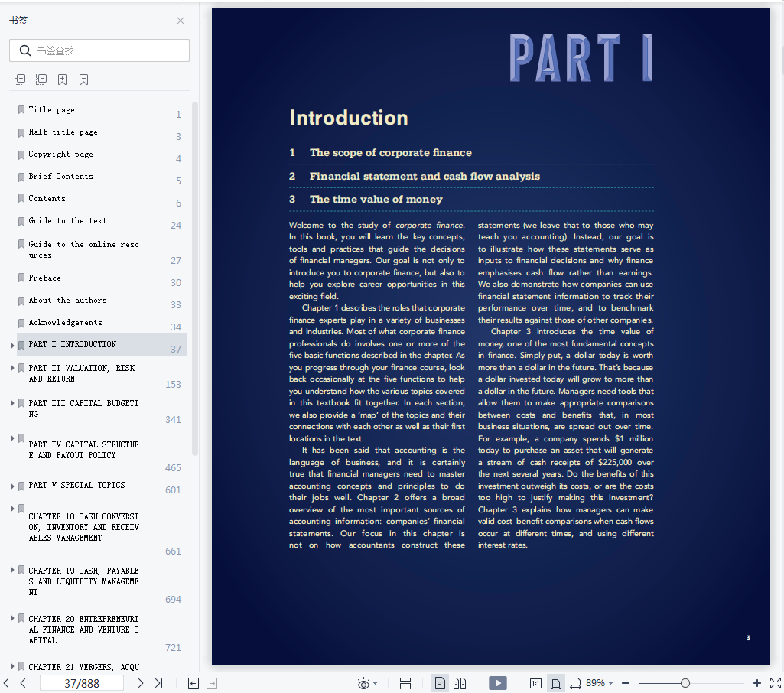Viewport: 784px width, 693px height.
Task: Go to Copyright page bookmark
Action: click(60, 154)
